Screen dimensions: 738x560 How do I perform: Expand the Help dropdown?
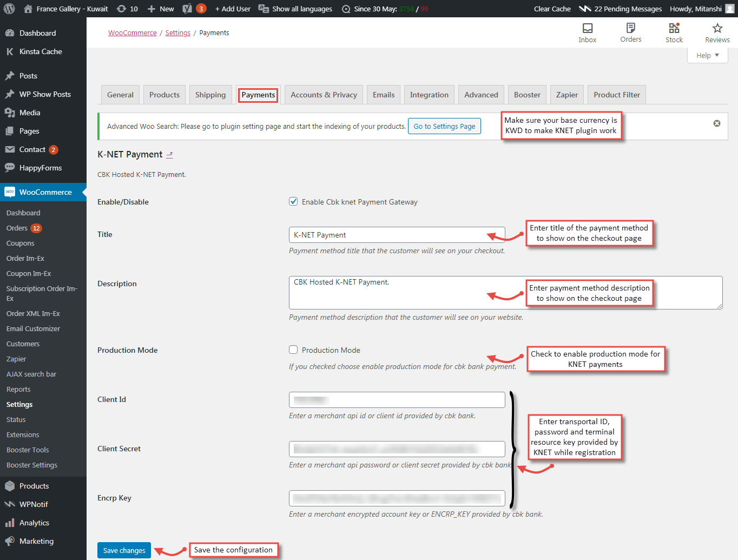pos(707,55)
